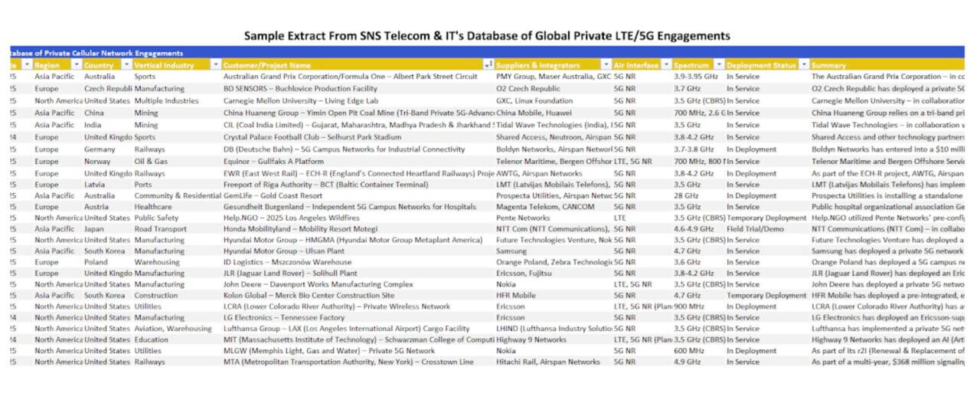Open the Spectrum column filter dropdown
This screenshot has height=416, width=980.
coord(718,65)
